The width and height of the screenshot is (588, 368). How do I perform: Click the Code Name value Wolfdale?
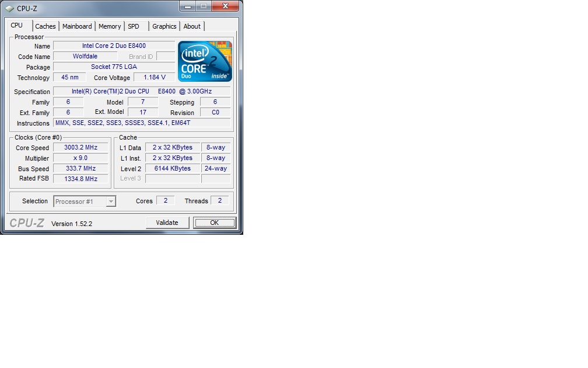pyautogui.click(x=85, y=56)
